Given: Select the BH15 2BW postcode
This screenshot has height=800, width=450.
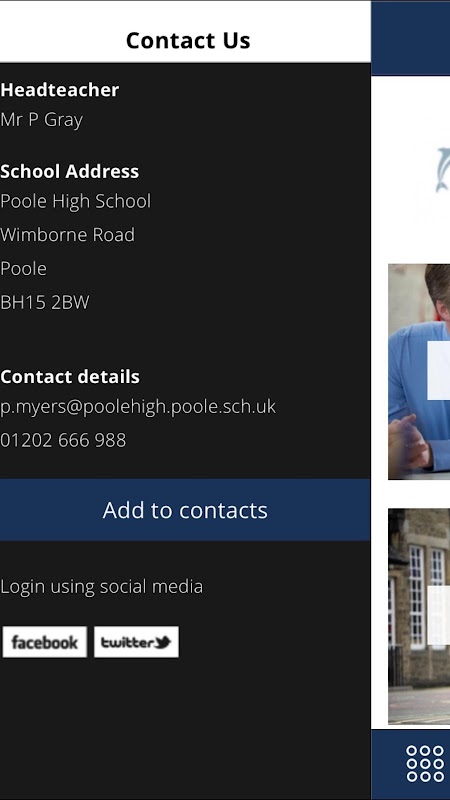Looking at the screenshot, I should pyautogui.click(x=45, y=303).
